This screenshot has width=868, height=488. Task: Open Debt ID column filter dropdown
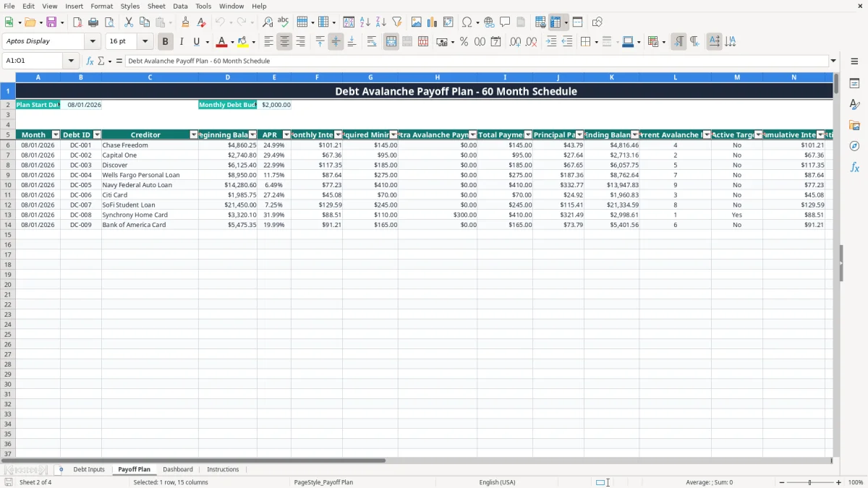tap(97, 135)
